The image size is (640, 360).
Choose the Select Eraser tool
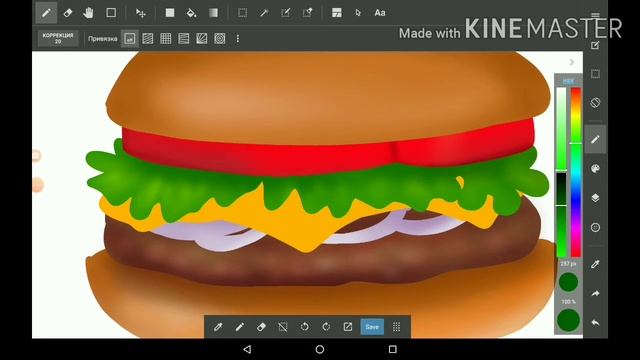click(x=308, y=13)
